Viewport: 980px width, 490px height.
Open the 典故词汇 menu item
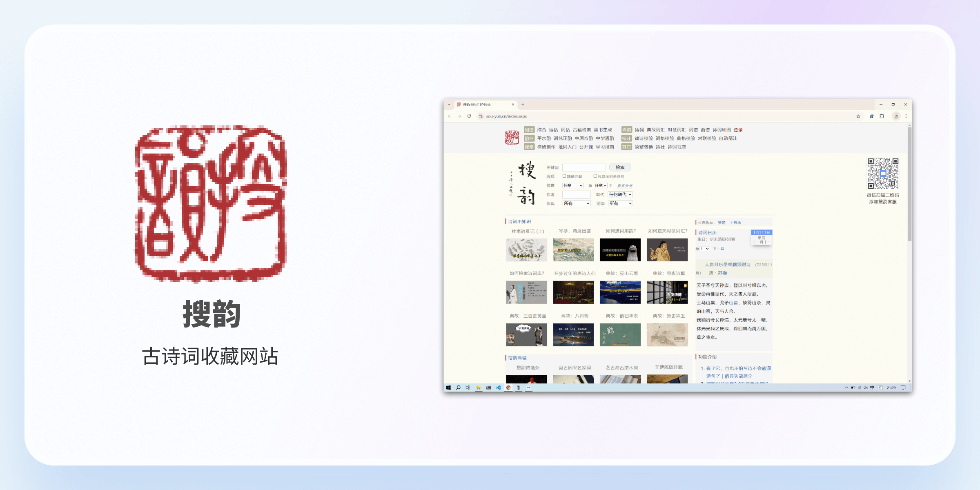tap(656, 130)
